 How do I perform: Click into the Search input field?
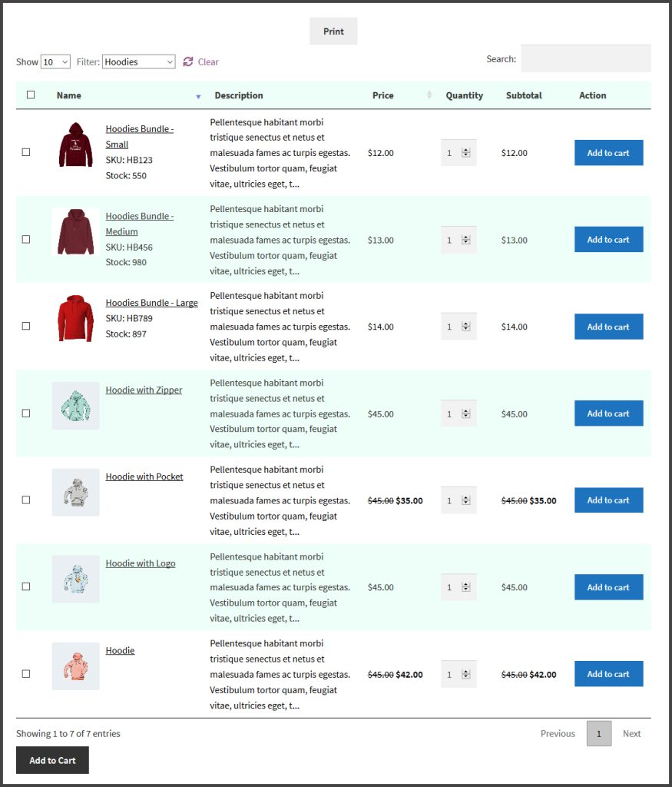point(585,58)
